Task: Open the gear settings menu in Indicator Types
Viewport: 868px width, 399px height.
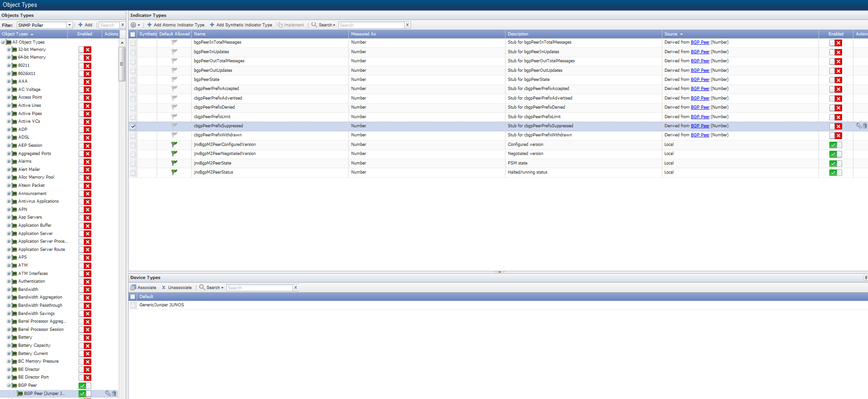Action: click(135, 25)
